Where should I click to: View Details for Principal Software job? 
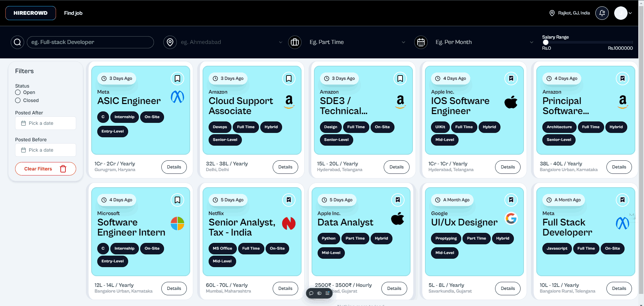point(619,167)
